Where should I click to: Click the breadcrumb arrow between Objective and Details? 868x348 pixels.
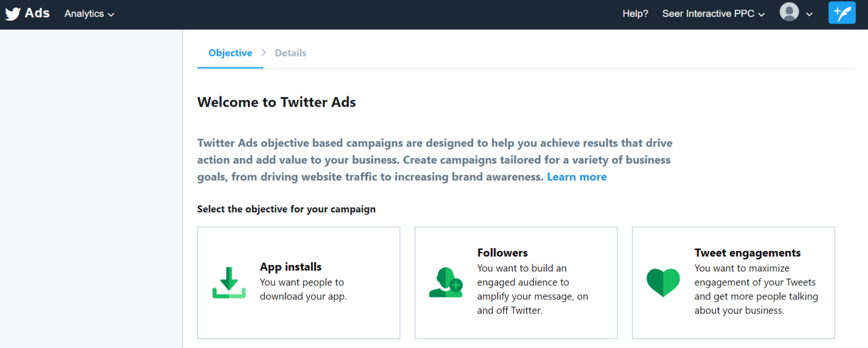click(263, 53)
